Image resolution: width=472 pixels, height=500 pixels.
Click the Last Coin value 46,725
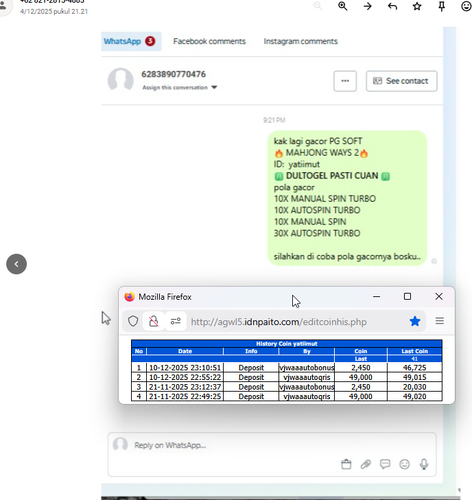(415, 368)
